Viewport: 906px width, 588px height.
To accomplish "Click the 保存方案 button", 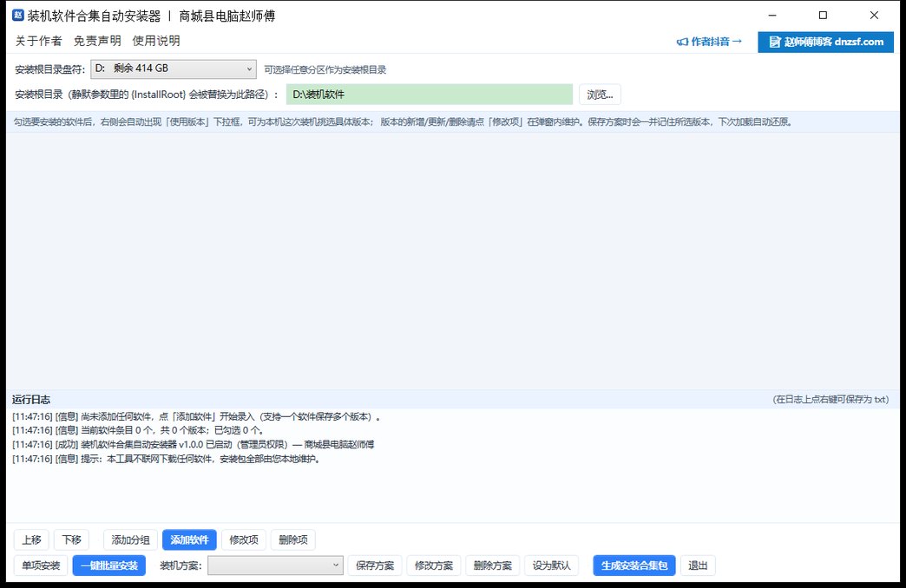I will (375, 565).
